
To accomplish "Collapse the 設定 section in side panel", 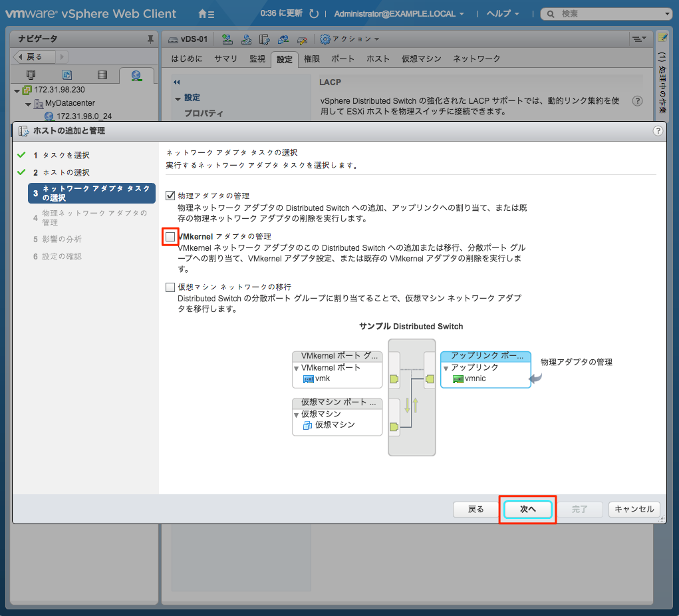I will tap(178, 99).
